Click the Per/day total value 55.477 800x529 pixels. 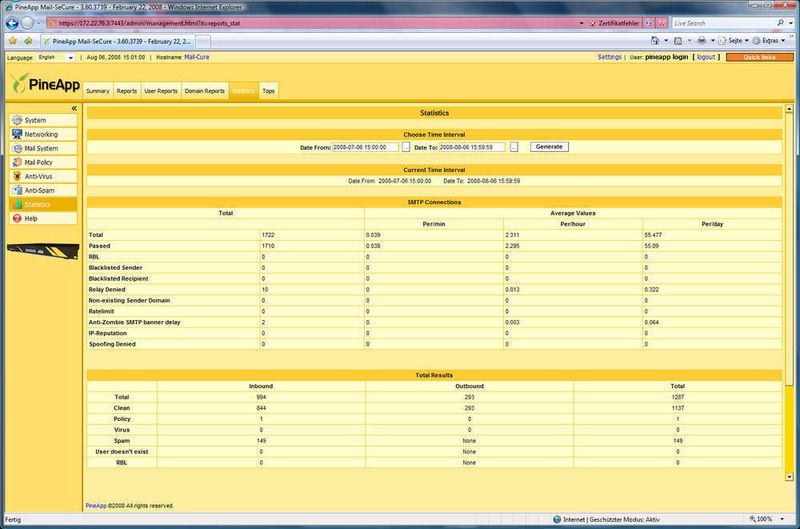[x=653, y=235]
